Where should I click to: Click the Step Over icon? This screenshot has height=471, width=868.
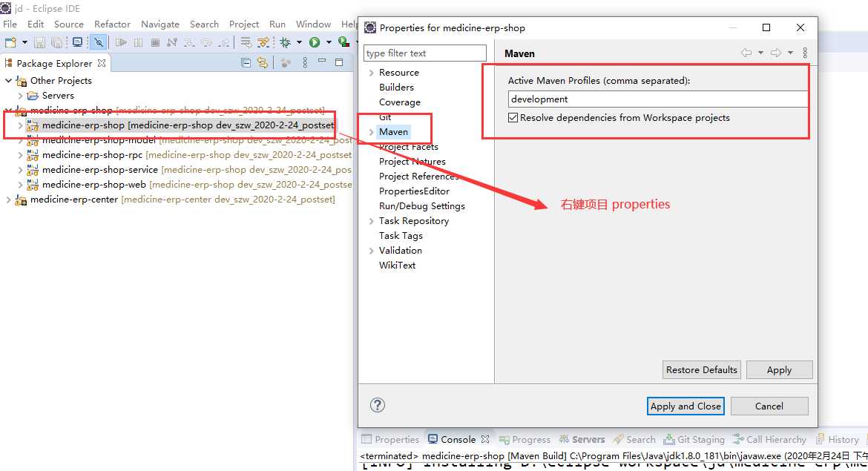tap(206, 42)
